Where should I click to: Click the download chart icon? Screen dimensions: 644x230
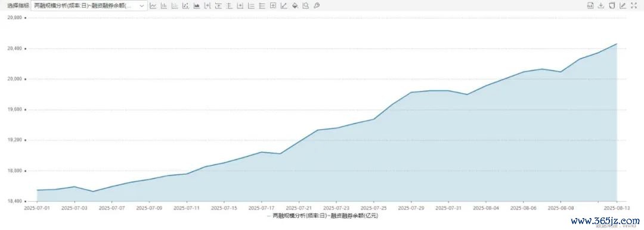[x=601, y=5]
